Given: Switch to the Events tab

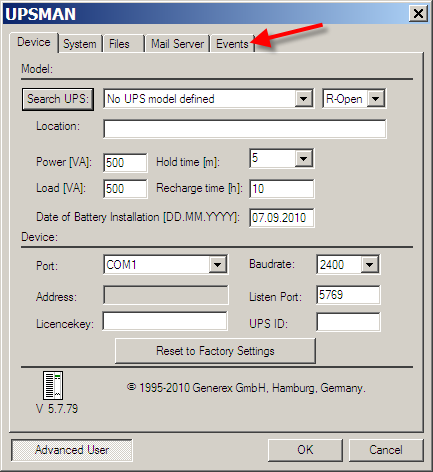Looking at the screenshot, I should 232,44.
